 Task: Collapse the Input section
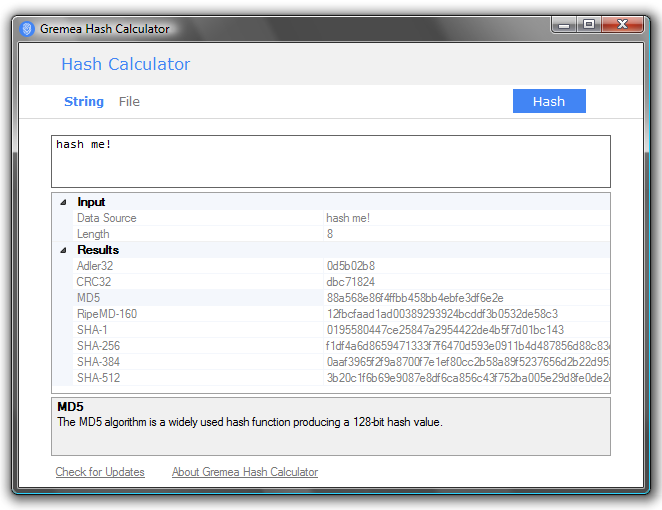pyautogui.click(x=63, y=202)
